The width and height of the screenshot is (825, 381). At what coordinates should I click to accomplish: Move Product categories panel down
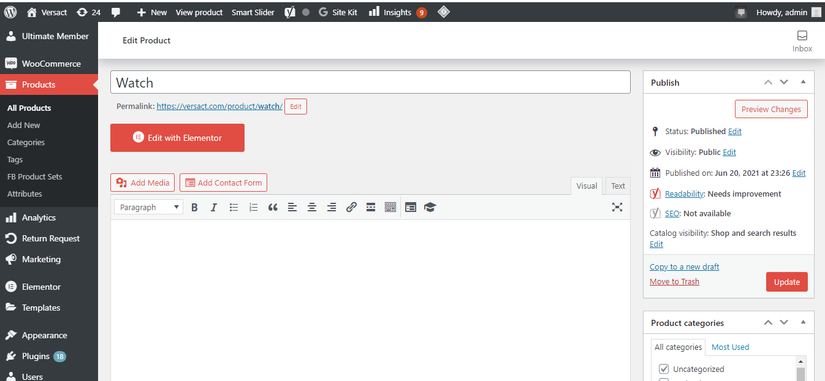784,323
